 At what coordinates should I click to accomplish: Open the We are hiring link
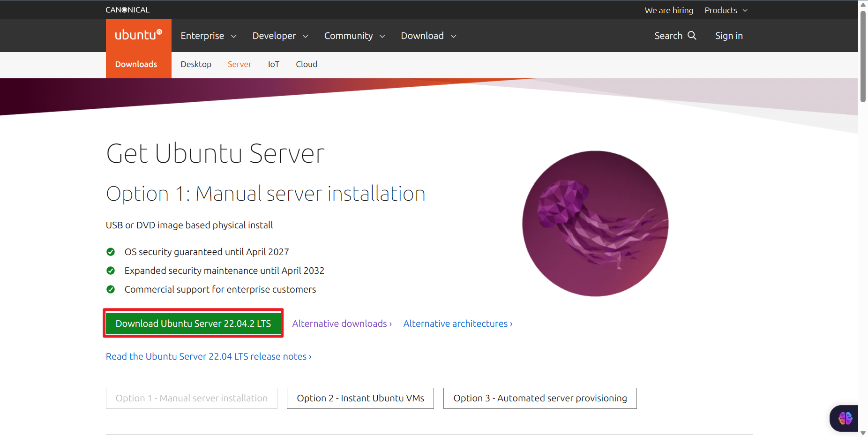point(669,10)
